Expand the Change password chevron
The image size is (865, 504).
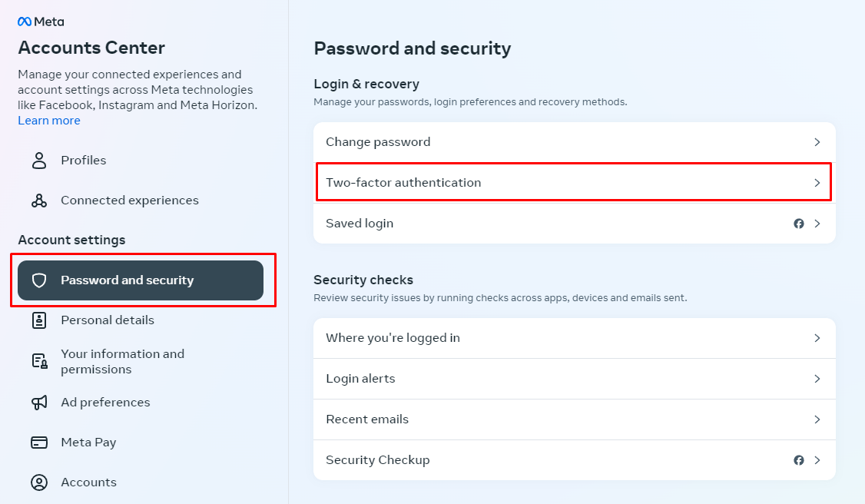pyautogui.click(x=817, y=142)
